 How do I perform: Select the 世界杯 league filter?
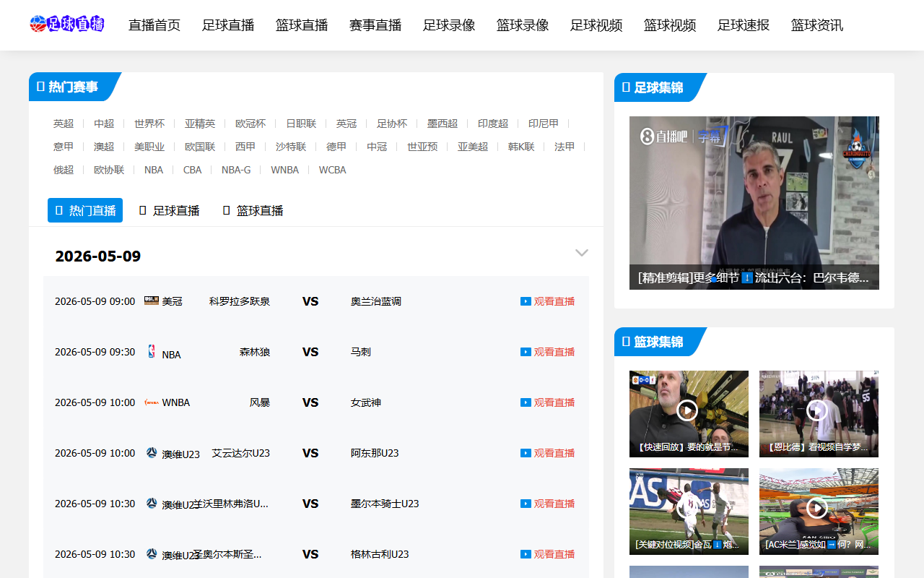tap(149, 124)
